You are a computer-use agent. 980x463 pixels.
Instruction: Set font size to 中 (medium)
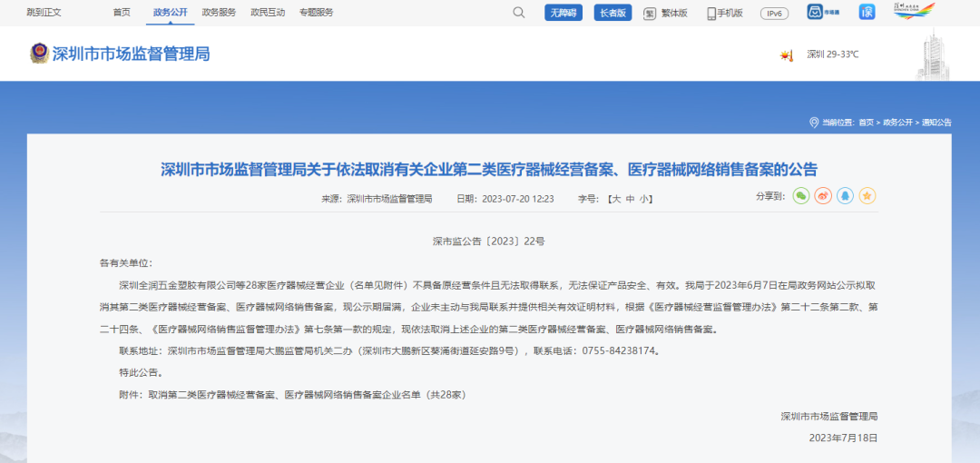630,199
